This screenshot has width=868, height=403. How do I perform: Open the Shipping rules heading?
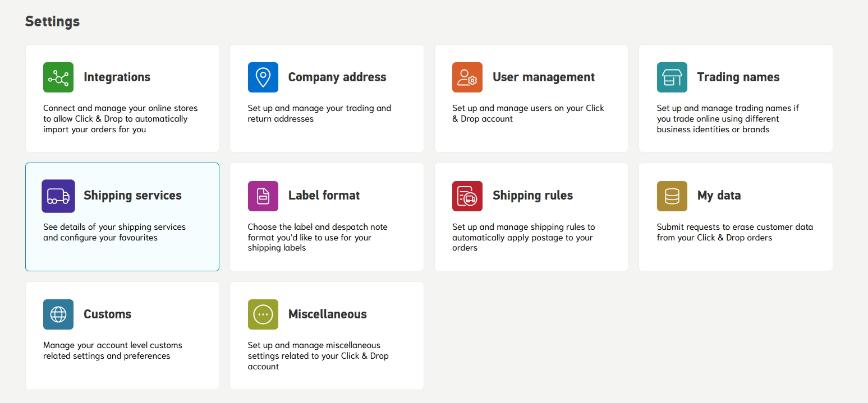coord(532,196)
